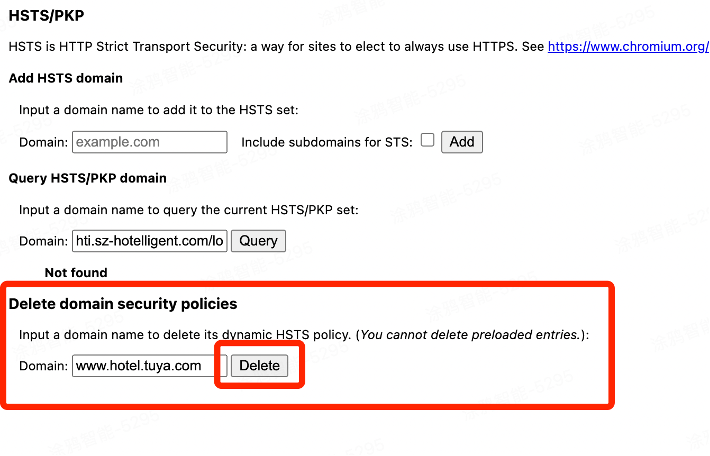The width and height of the screenshot is (710, 456).
Task: Click the Add HSTS domain input field
Action: [150, 142]
